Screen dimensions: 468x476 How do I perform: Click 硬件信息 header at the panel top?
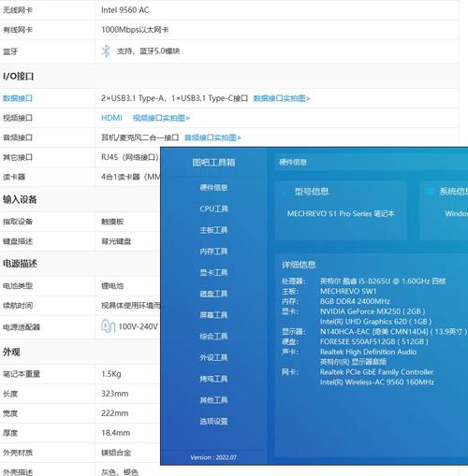293,162
